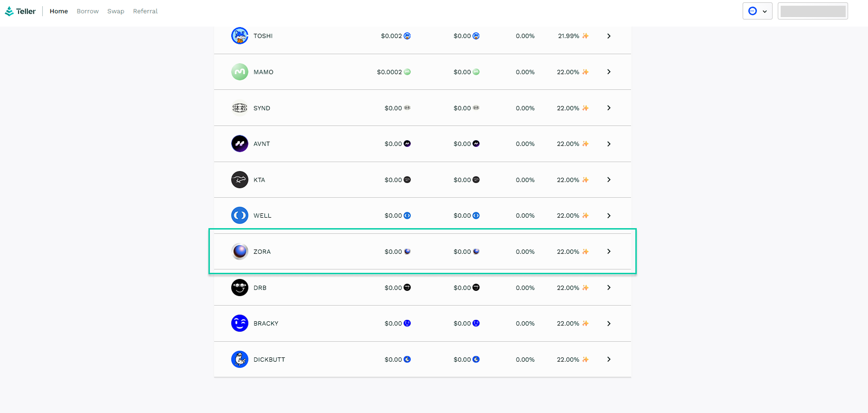868x413 pixels.
Task: Expand the ZORA row chevron
Action: point(609,252)
